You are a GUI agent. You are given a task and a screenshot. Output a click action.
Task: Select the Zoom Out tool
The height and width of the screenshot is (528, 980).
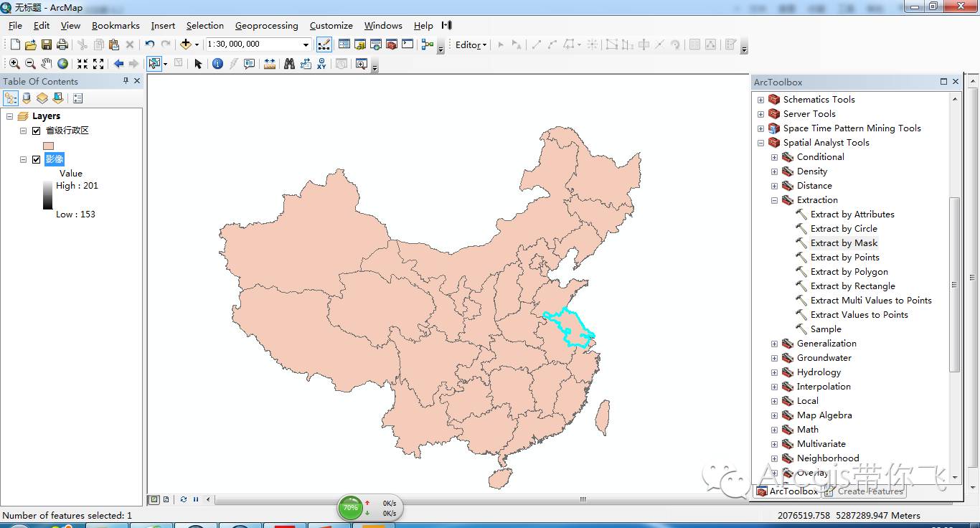(x=30, y=64)
